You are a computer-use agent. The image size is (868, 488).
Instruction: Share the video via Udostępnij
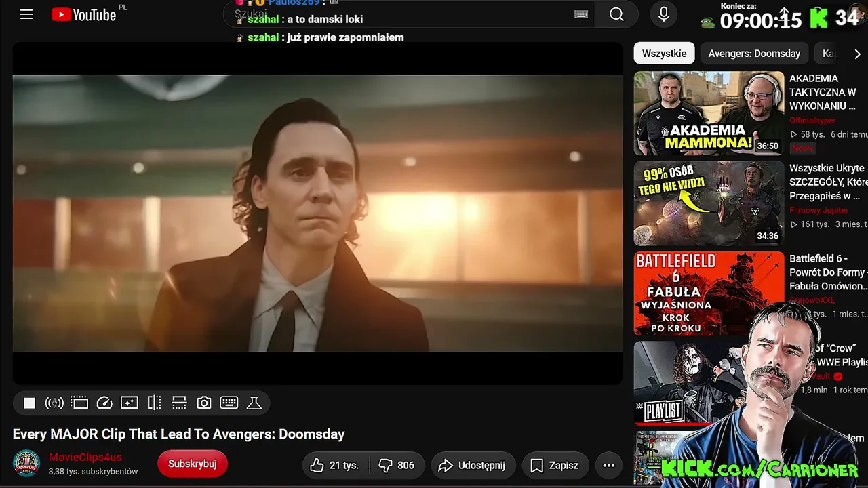point(473,465)
